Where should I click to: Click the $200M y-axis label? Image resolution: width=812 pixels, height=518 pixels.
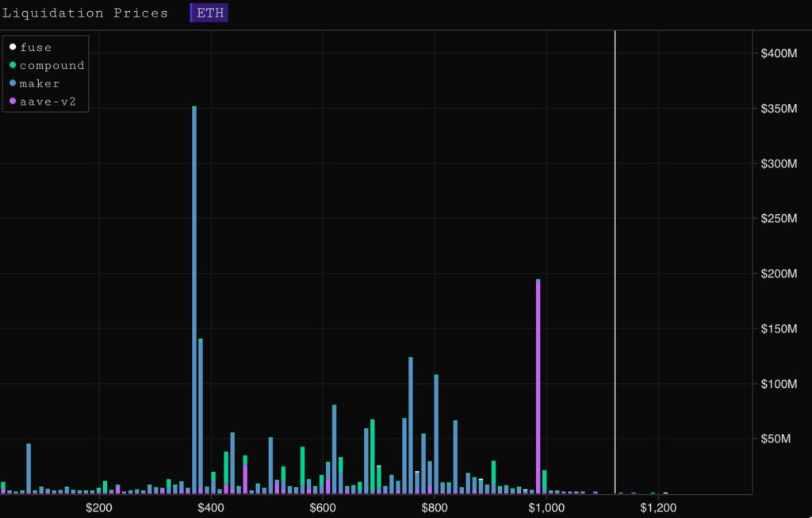pyautogui.click(x=779, y=274)
